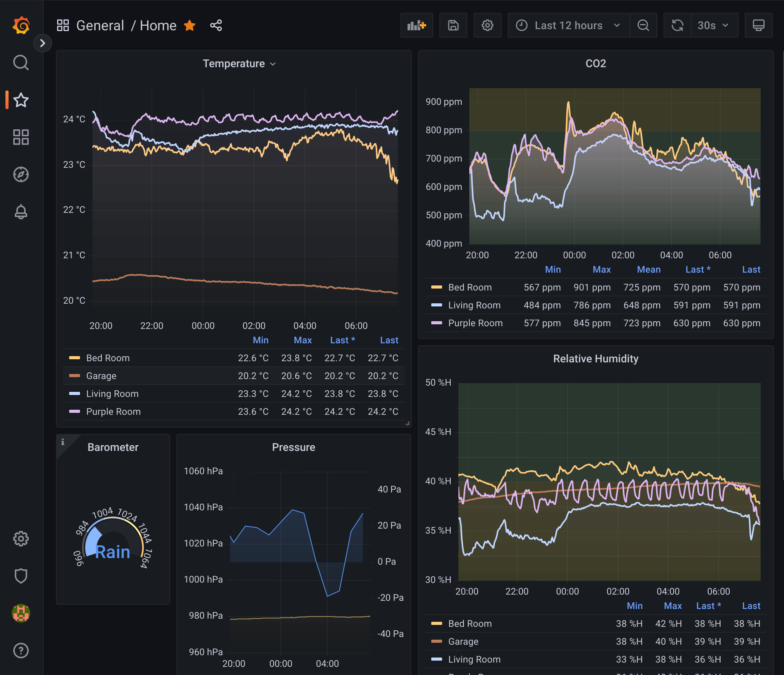The height and width of the screenshot is (675, 784).
Task: Save the dashboard with the save icon
Action: [453, 25]
